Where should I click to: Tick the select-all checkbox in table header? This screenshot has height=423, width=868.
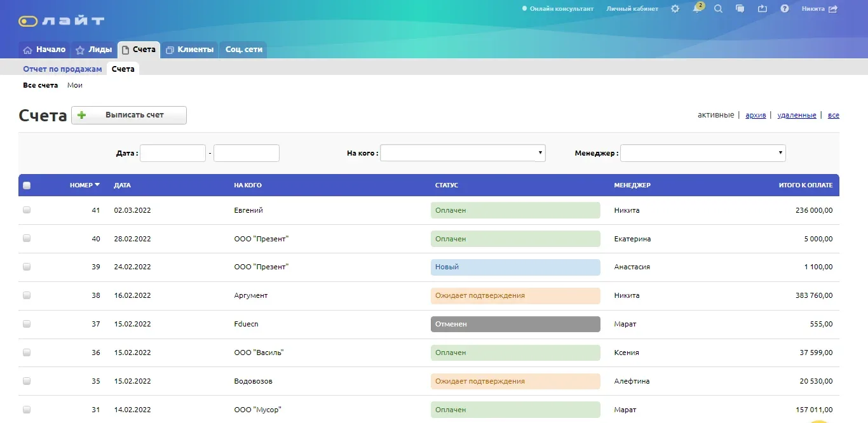[x=27, y=185]
